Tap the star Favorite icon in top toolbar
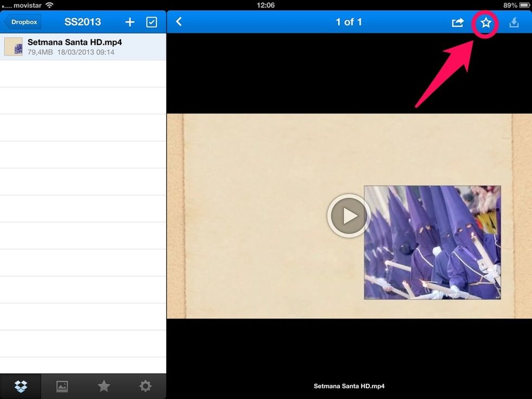 pos(485,22)
